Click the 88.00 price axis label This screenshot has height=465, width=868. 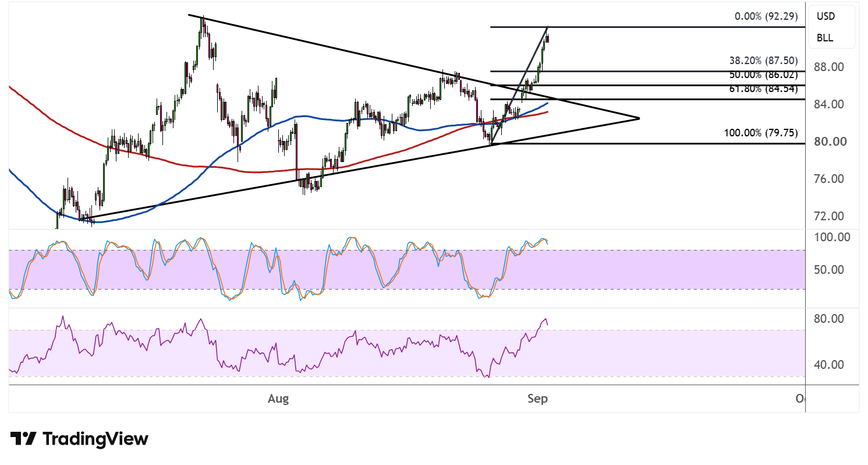(x=830, y=67)
